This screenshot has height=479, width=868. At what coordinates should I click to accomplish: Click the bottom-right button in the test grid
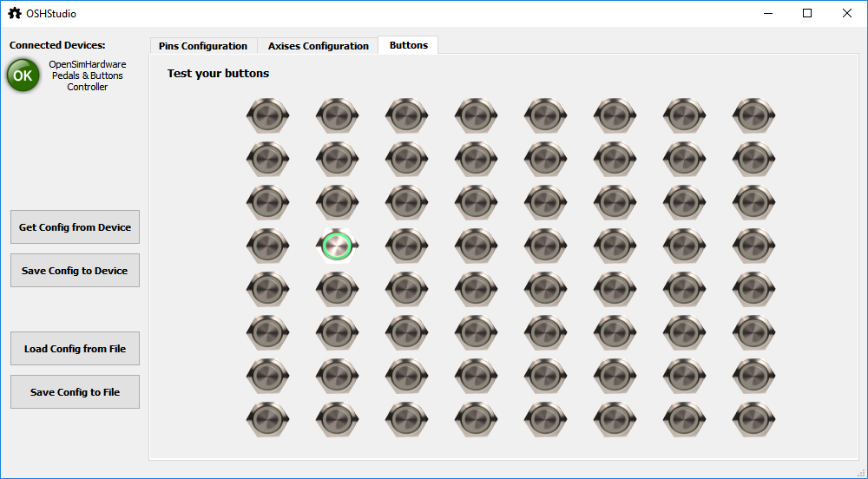[753, 418]
